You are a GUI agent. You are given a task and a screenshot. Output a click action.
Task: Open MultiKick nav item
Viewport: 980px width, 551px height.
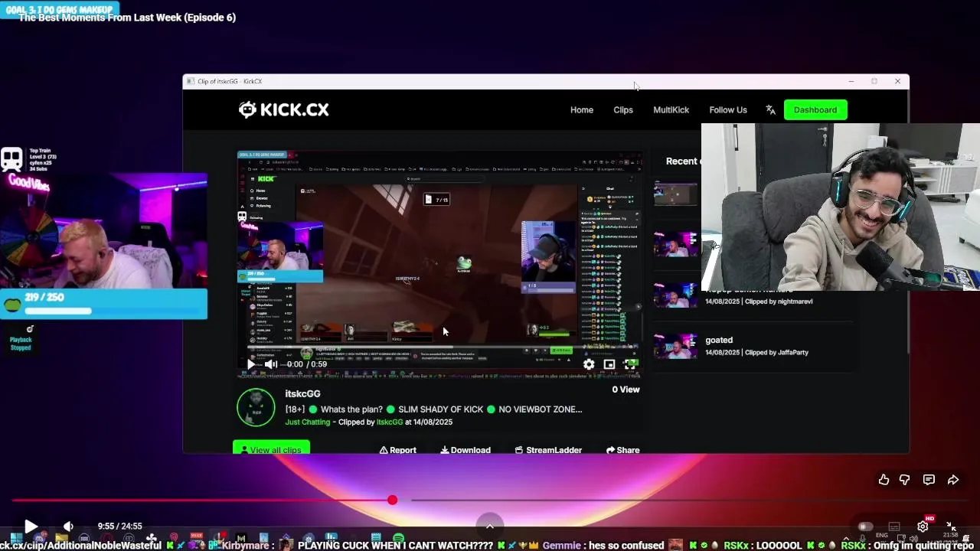[671, 109]
